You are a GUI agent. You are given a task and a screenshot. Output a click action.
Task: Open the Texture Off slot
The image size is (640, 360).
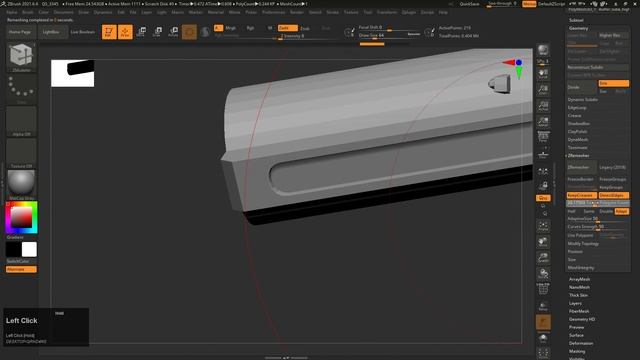point(21,153)
